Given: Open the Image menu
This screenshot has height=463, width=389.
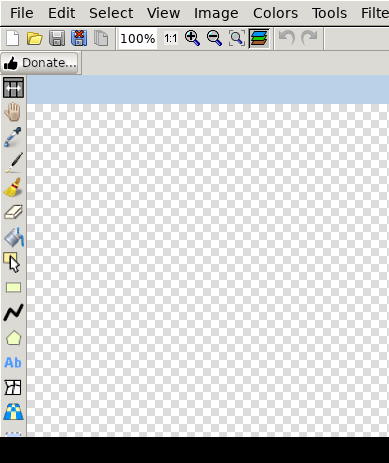Looking at the screenshot, I should click(x=216, y=13).
